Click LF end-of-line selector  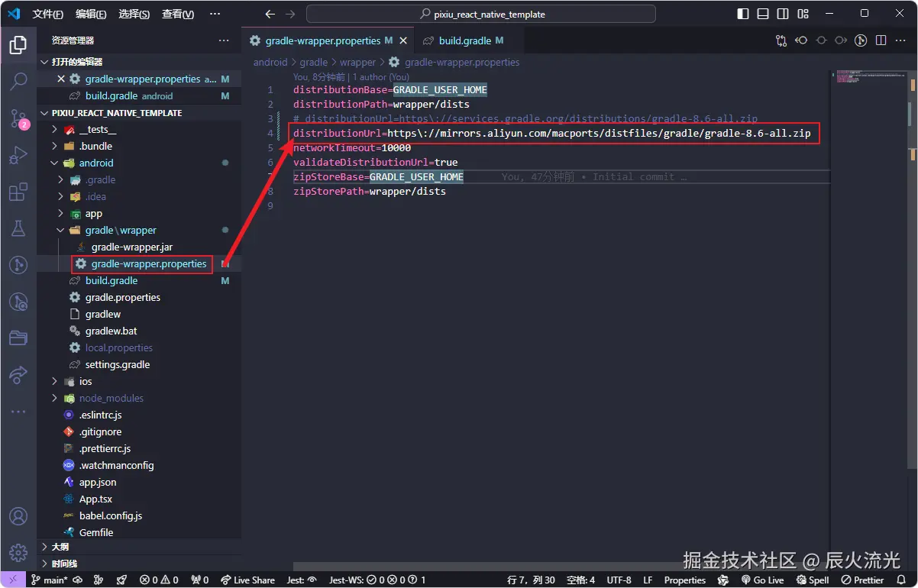click(648, 580)
